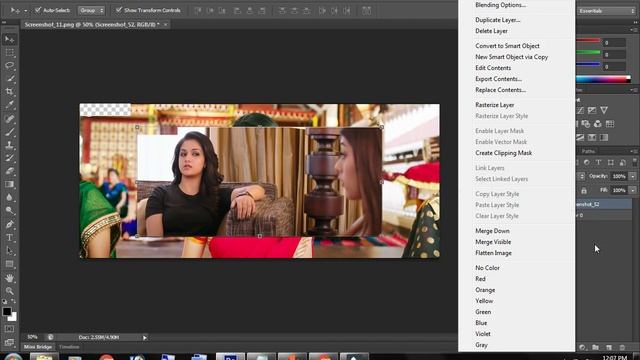
Task: Create a new group folder icon
Action: tap(596, 347)
